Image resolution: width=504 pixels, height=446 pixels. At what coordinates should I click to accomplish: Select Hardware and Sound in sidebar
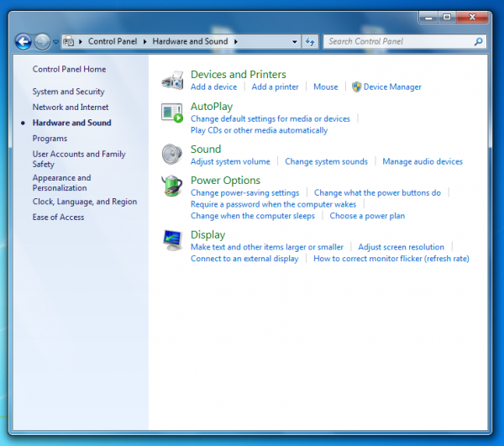coord(71,123)
